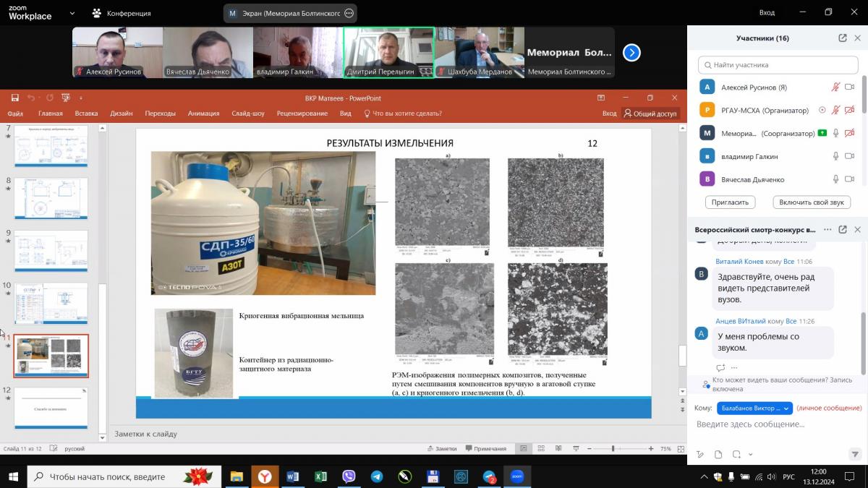This screenshot has height=488, width=868.
Task: Toggle camera-off icon of Мемориа… co-host
Action: point(850,134)
